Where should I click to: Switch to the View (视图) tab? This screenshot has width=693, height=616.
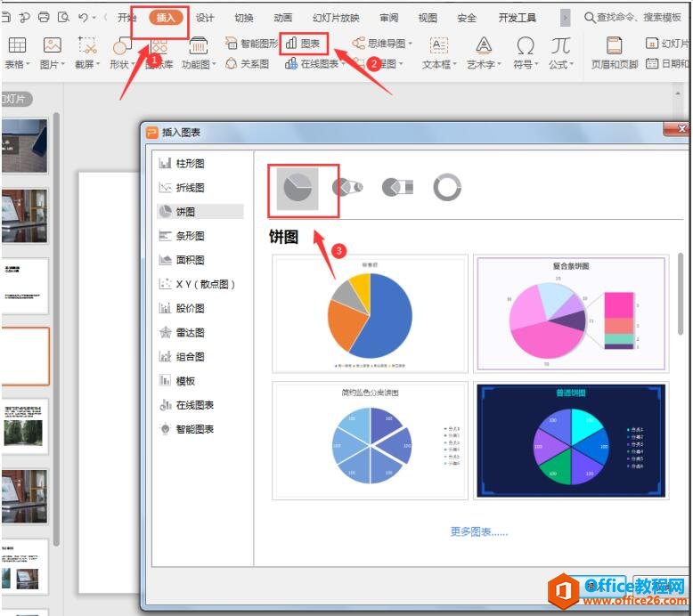(x=428, y=18)
